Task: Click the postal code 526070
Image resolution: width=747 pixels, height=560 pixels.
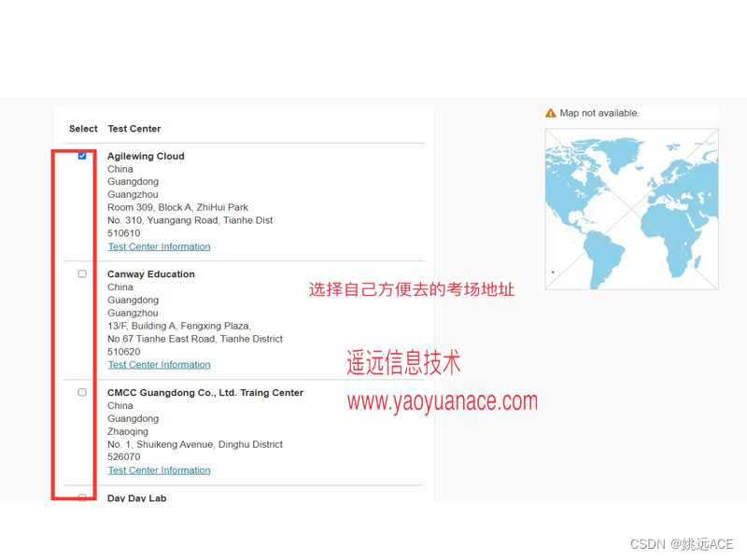Action: [124, 457]
